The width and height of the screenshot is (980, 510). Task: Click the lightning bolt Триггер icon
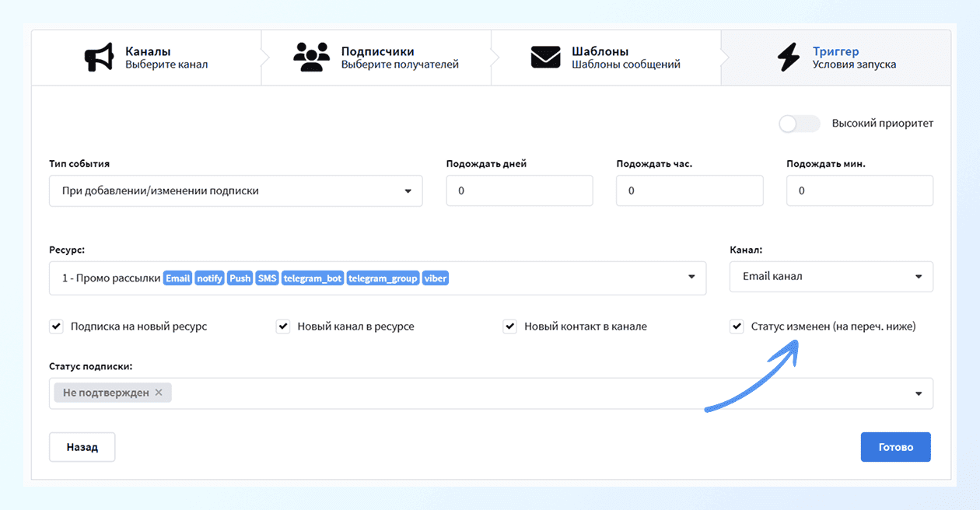788,58
